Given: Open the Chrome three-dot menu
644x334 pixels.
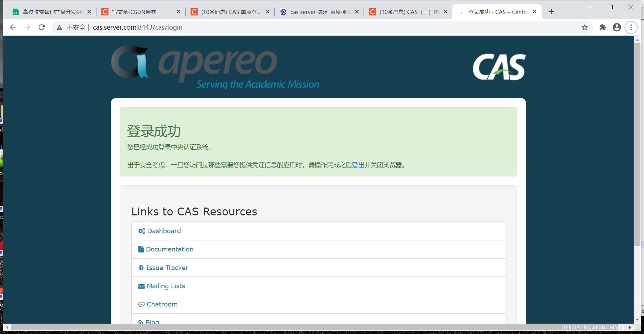Looking at the screenshot, I should click(x=631, y=28).
